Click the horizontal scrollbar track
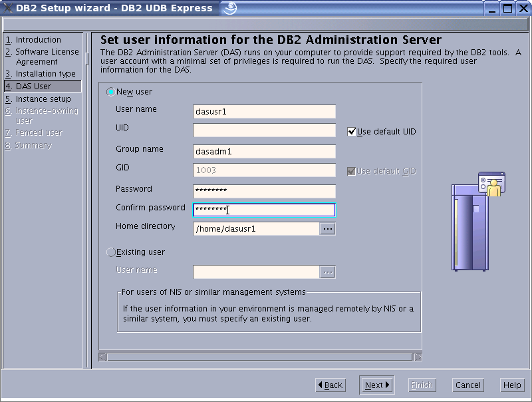Screen dimensions: 532x402 tap(260, 357)
